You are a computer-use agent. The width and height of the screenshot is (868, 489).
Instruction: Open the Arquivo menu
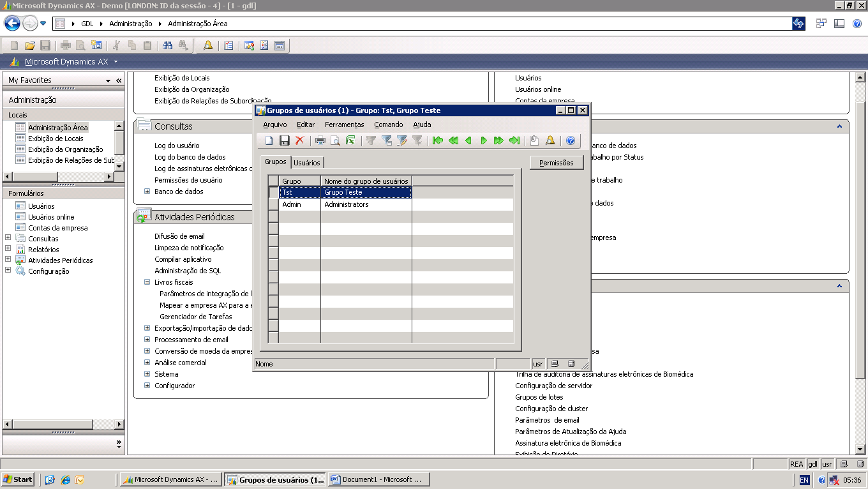[275, 124]
